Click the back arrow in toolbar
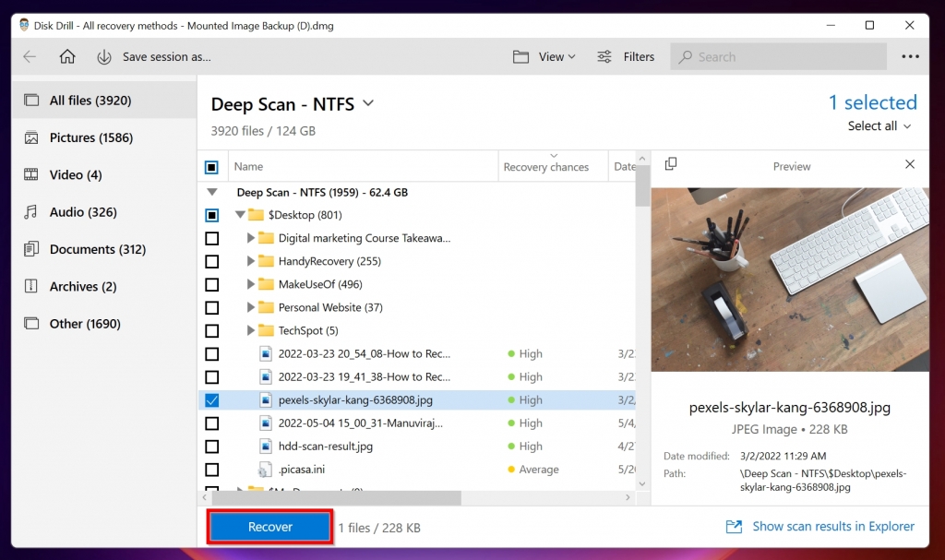 point(30,56)
